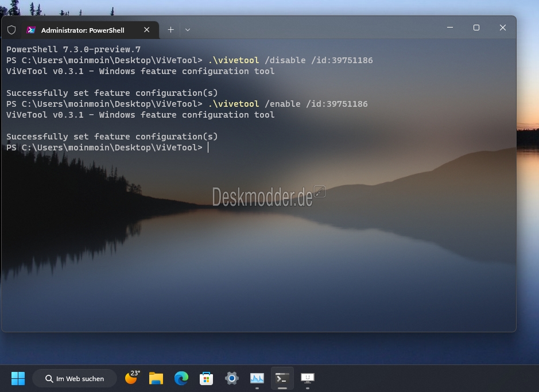Click '/id:39751186' in the enable command

(x=336, y=104)
